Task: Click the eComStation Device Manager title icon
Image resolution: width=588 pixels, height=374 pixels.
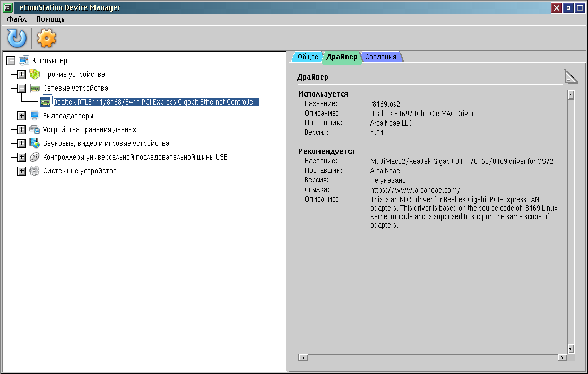Action: pos(7,7)
